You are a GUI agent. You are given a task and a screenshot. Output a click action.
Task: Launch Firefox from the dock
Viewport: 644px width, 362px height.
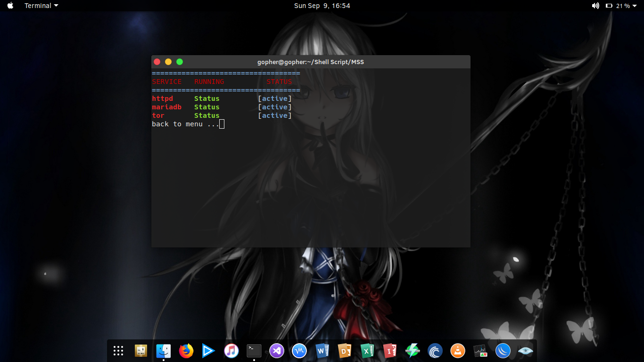point(186,351)
